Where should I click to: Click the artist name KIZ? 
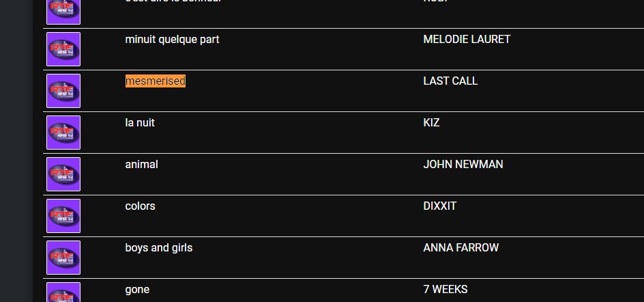point(431,123)
